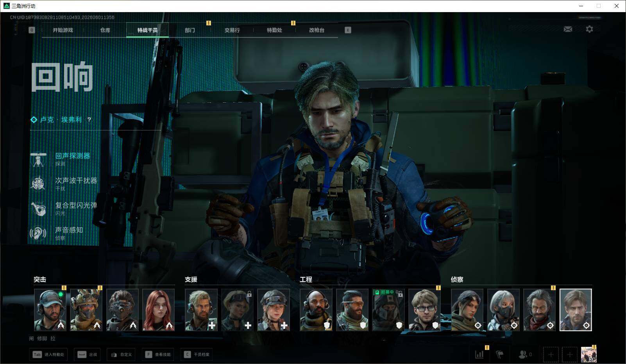Click the 进入特勤处 Tab button
Viewport: 626px width, 364px height.
48,355
